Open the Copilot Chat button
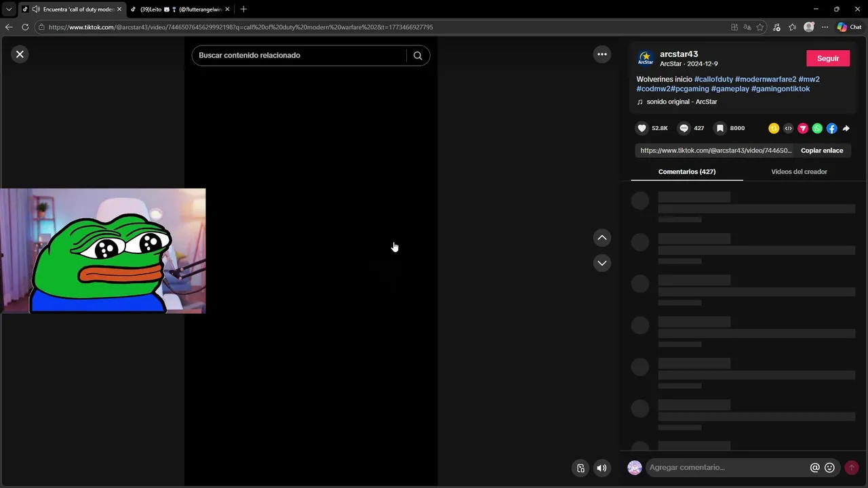The width and height of the screenshot is (868, 488). coord(849,27)
